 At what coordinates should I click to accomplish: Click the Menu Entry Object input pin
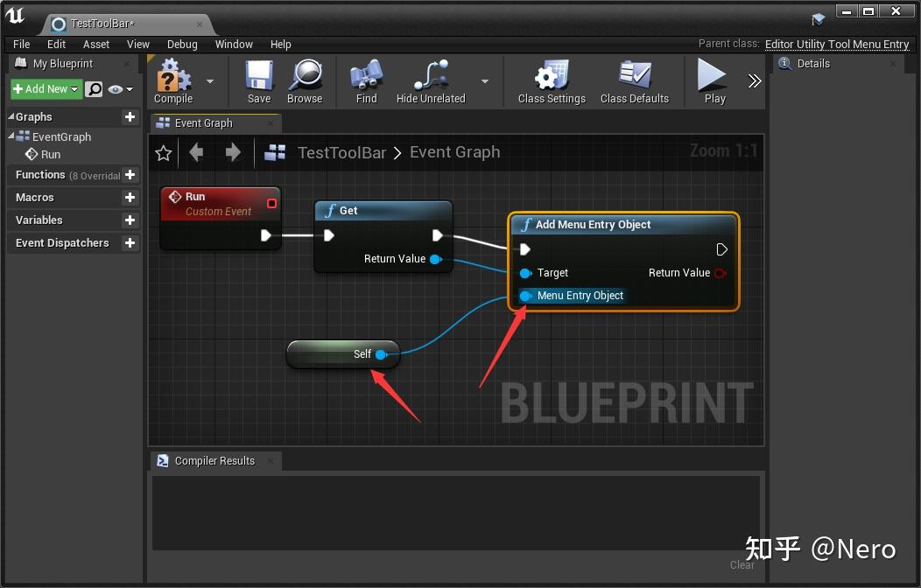(526, 296)
